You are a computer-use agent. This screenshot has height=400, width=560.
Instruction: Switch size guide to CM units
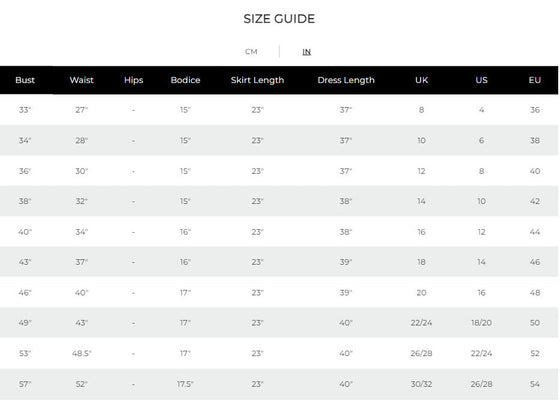tap(251, 52)
